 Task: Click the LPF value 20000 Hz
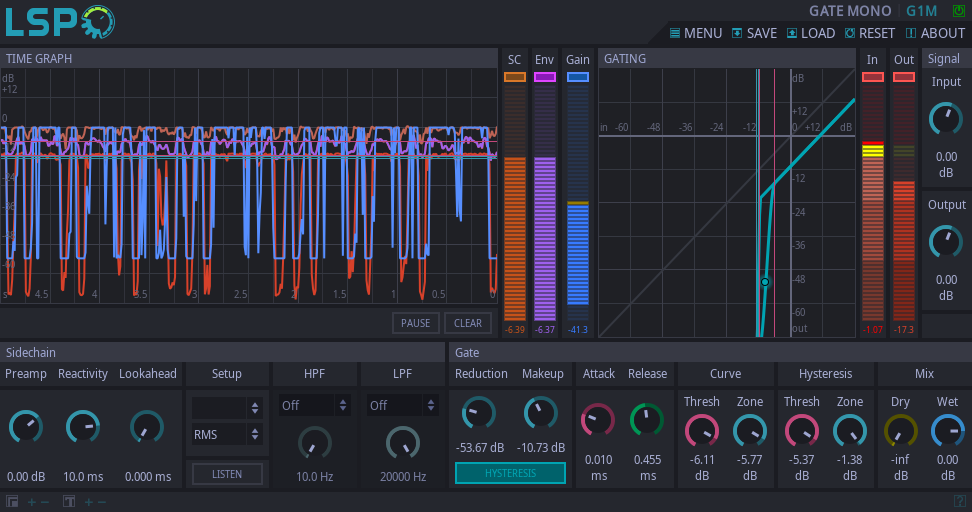point(403,477)
